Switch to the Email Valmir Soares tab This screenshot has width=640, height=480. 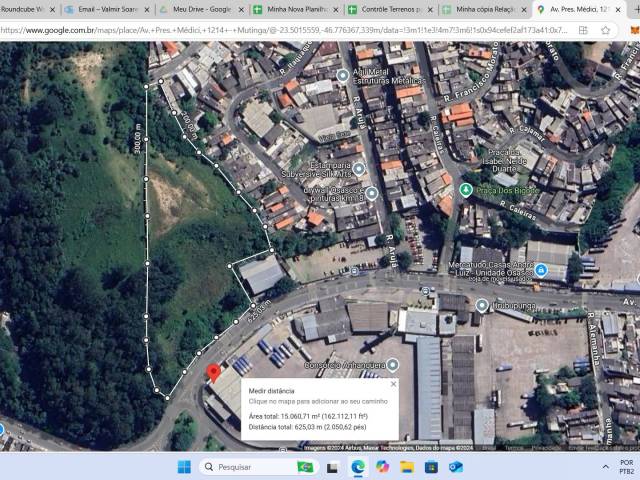(x=105, y=9)
